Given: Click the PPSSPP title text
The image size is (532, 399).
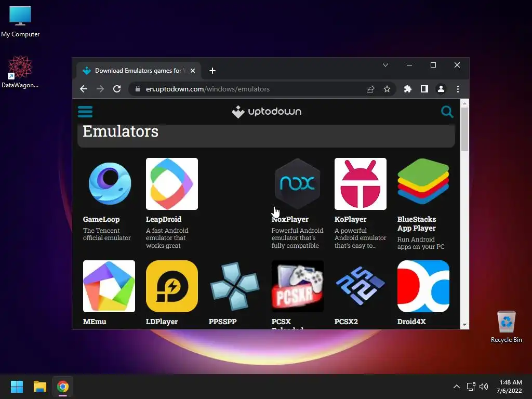Looking at the screenshot, I should [222, 321].
